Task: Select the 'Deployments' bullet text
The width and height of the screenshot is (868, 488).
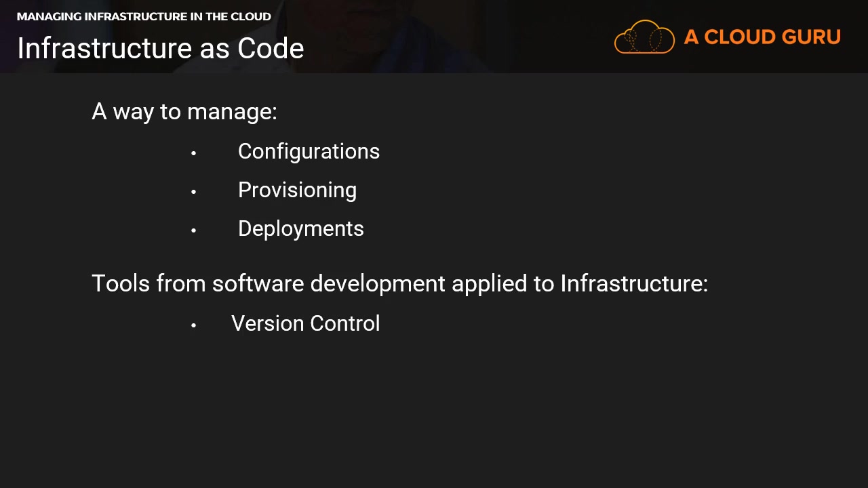Action: (300, 228)
